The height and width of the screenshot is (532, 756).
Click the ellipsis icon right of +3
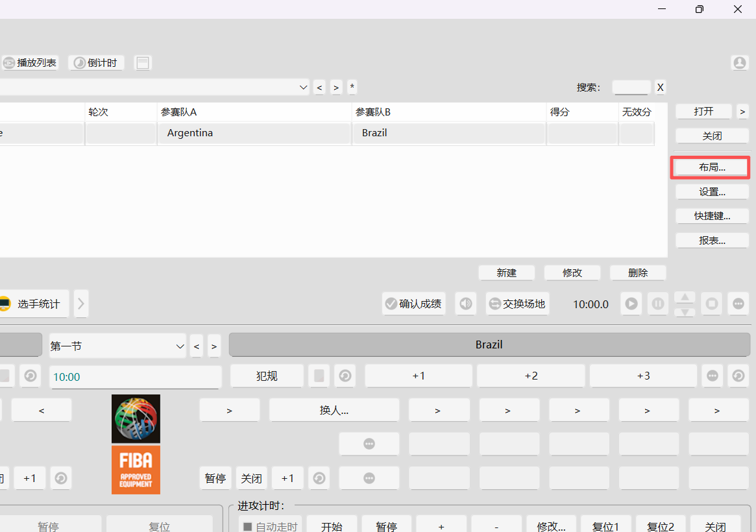713,376
